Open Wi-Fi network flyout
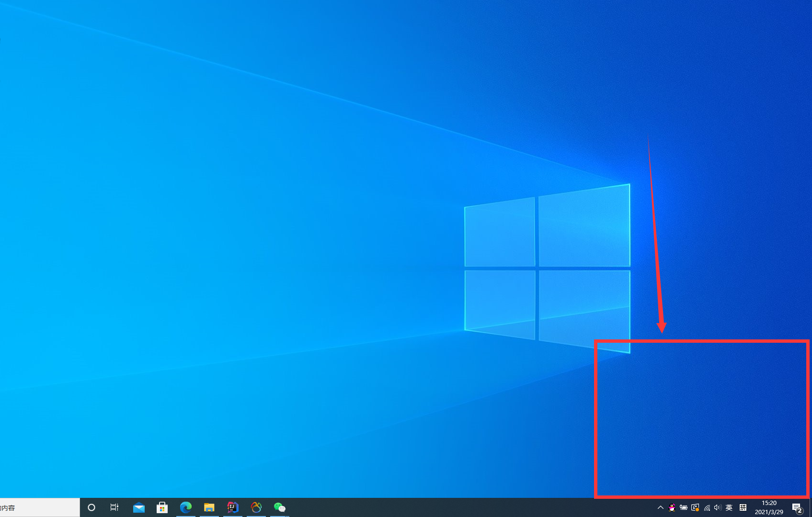The width and height of the screenshot is (812, 517). tap(707, 507)
